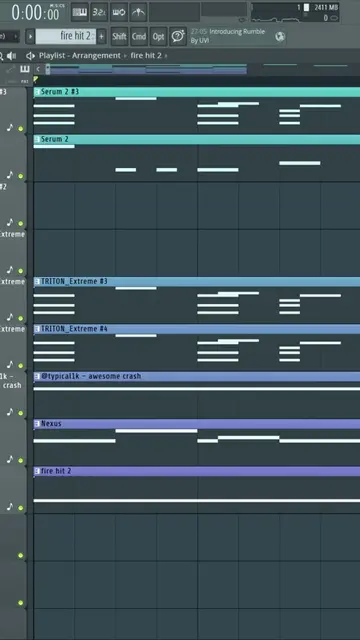Open Serum 2 #3 clip menu icon

click(x=37, y=92)
